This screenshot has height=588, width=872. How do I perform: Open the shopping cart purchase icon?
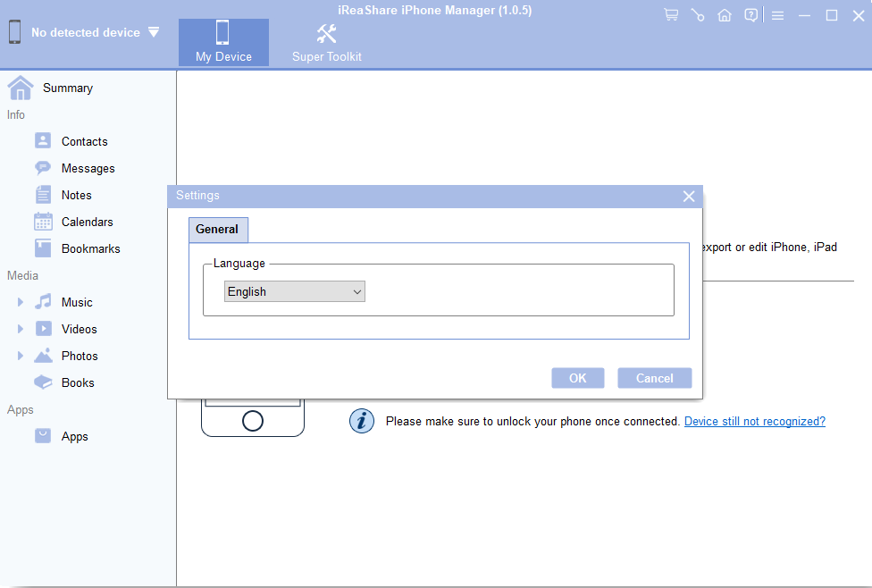pos(671,15)
